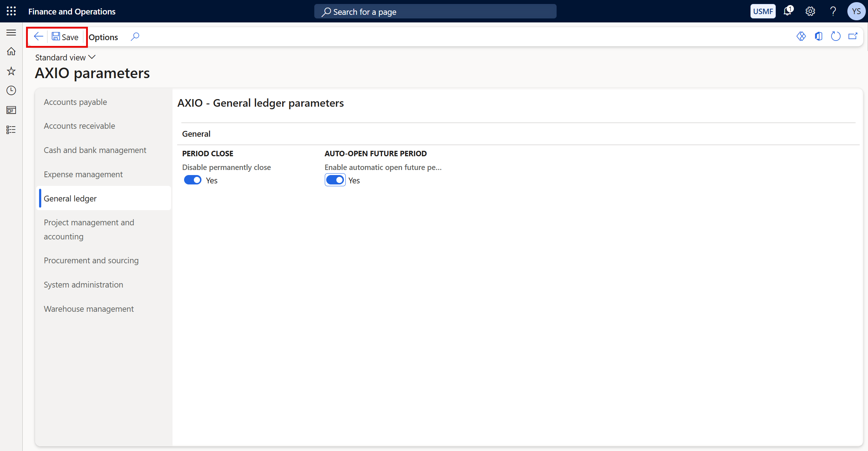Change company via the USMF selector
868x451 pixels.
763,11
